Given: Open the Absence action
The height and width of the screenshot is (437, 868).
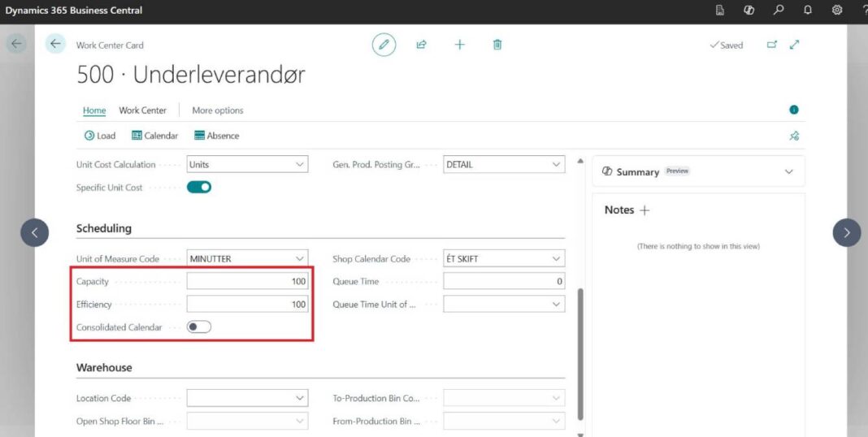Looking at the screenshot, I should (216, 136).
